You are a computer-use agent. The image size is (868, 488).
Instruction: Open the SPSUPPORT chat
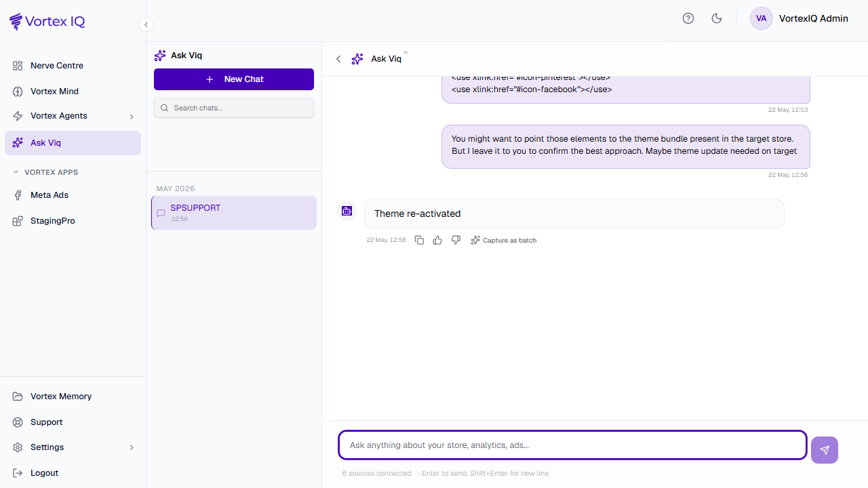tap(234, 213)
